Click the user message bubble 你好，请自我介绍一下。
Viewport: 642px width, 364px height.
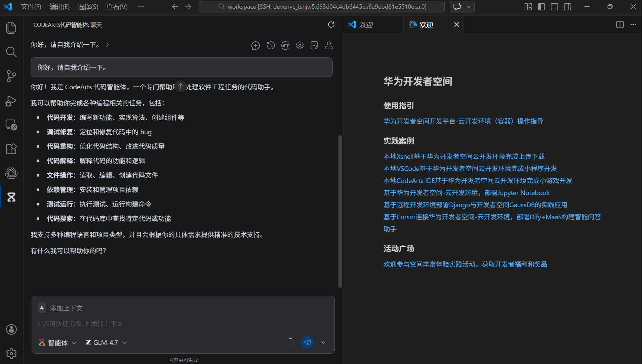point(182,67)
